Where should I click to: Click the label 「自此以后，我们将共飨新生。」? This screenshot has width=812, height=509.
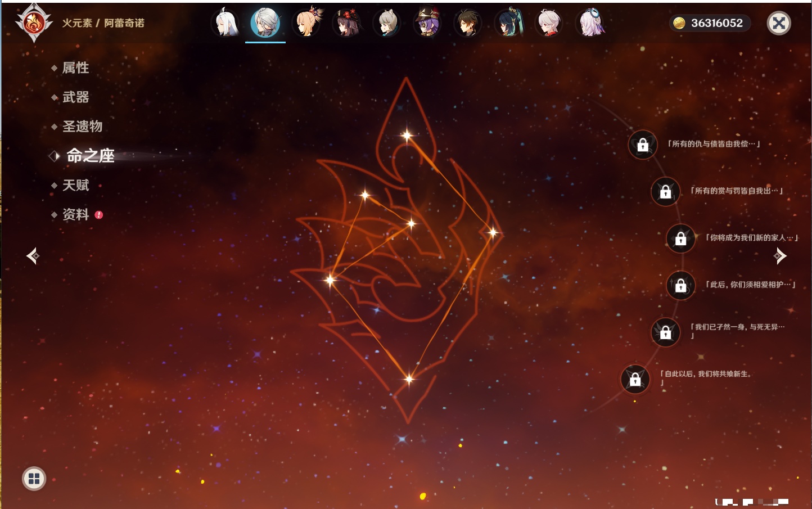[x=706, y=377]
